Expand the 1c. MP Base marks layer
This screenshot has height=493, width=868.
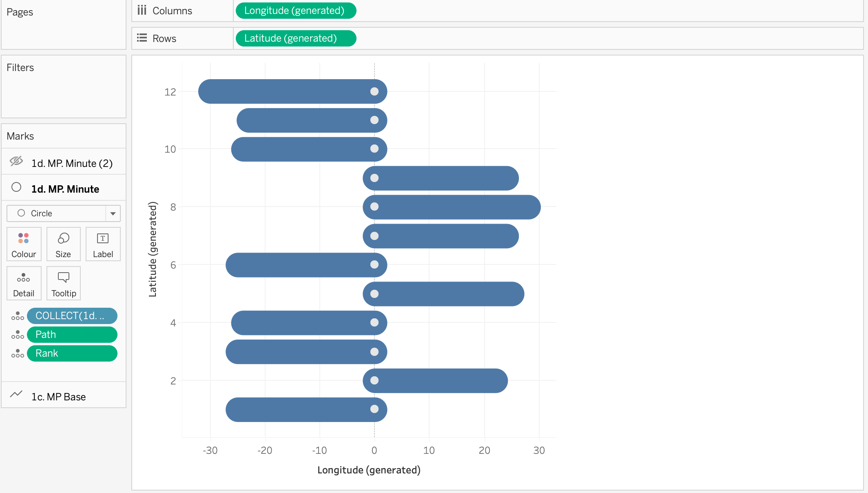click(58, 397)
